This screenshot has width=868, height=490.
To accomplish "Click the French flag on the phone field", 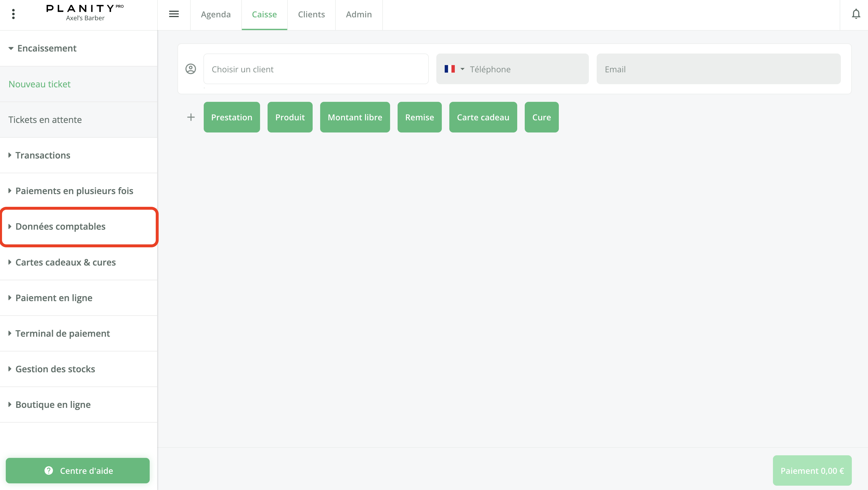I will tap(450, 69).
